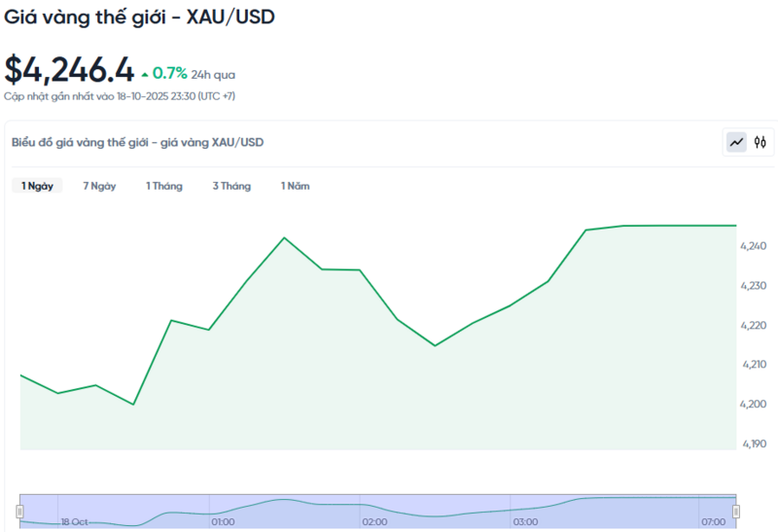Click the 01:00 marker in navigator
This screenshot has width=778, height=532.
pyautogui.click(x=223, y=522)
